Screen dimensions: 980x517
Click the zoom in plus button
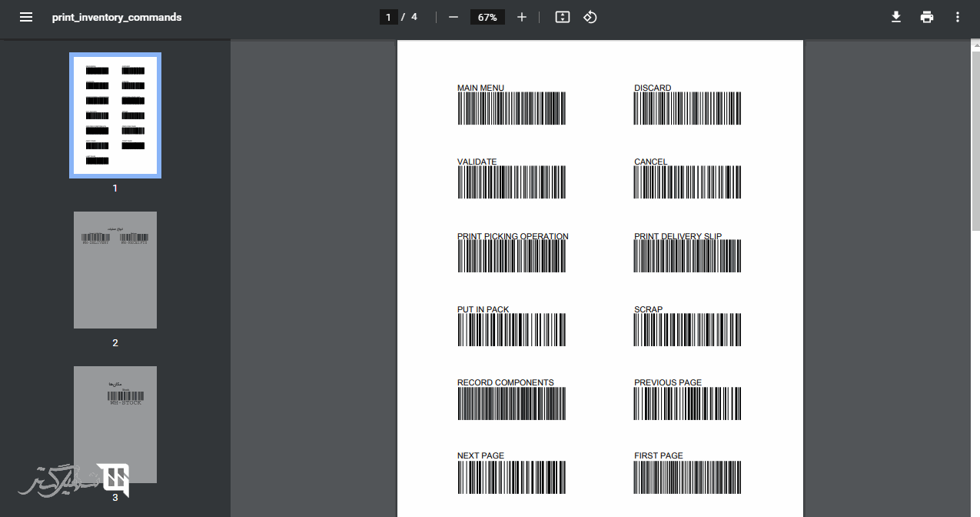(x=522, y=17)
